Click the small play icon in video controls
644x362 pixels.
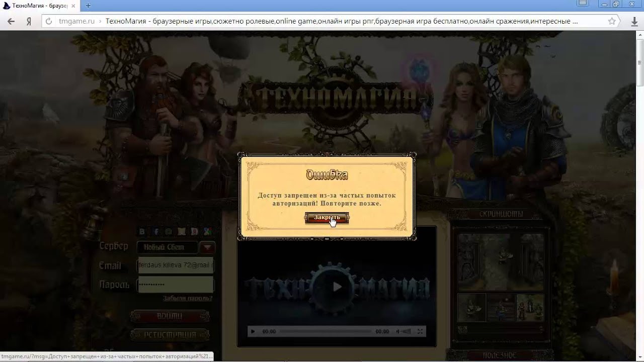[x=253, y=331]
